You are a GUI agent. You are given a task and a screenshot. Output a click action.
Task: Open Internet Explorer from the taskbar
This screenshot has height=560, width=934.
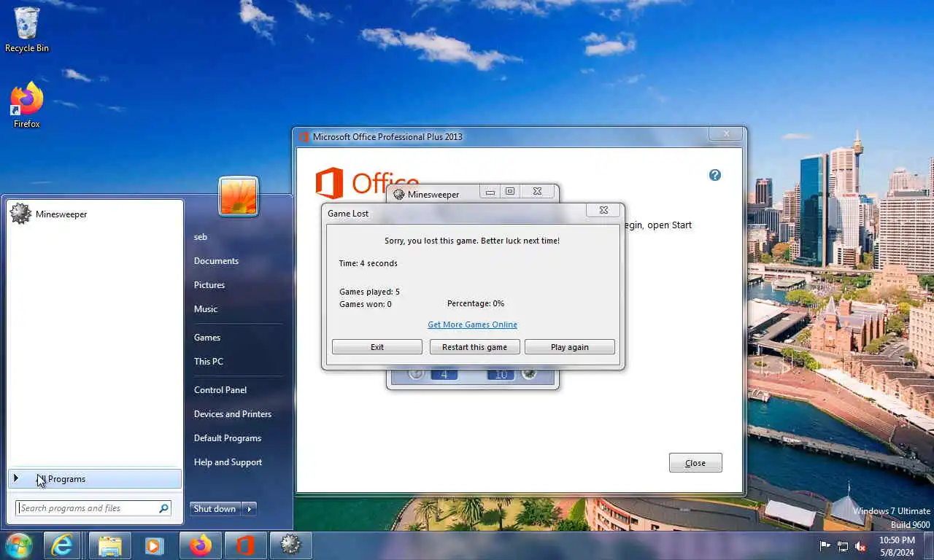(62, 545)
